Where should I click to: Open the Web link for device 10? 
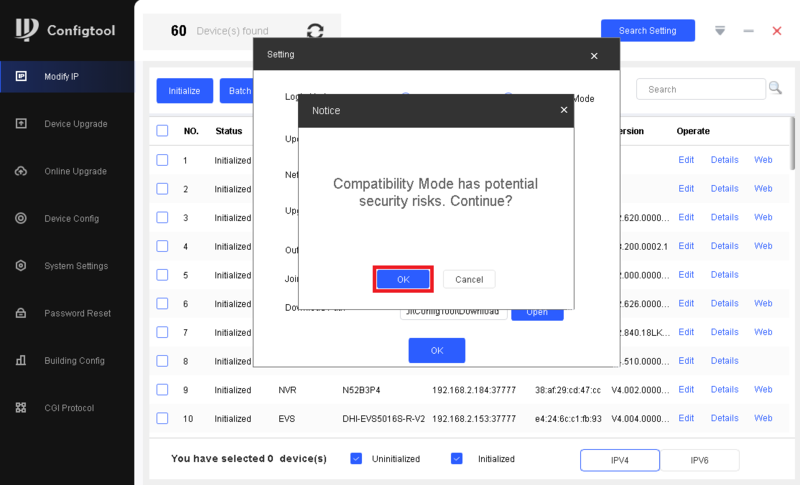[x=763, y=418]
